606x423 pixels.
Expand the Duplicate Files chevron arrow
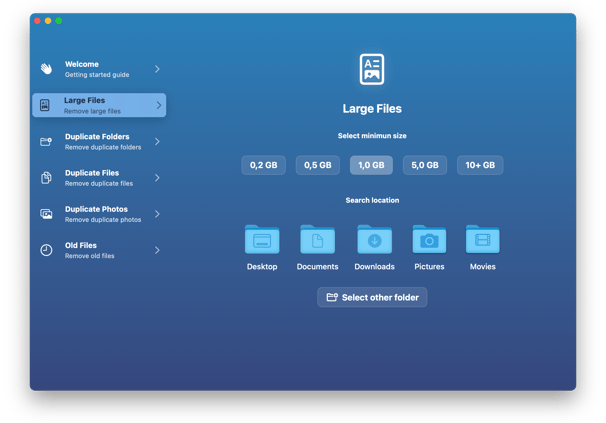point(157,177)
